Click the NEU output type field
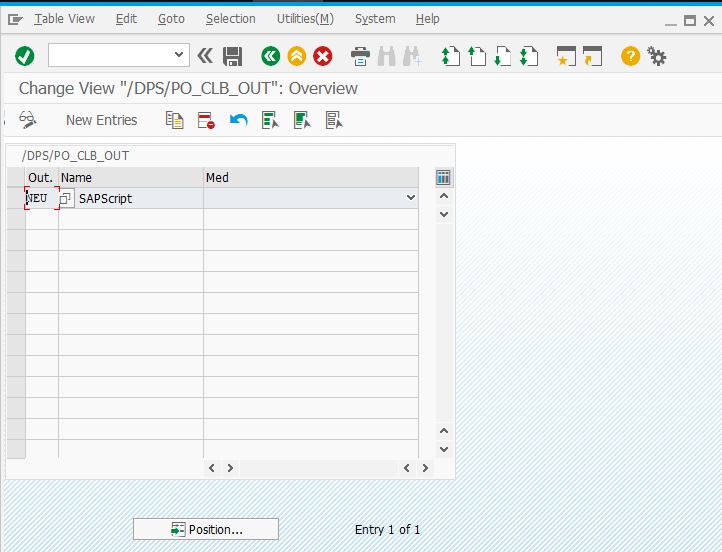Image resolution: width=722 pixels, height=552 pixels. (42, 198)
